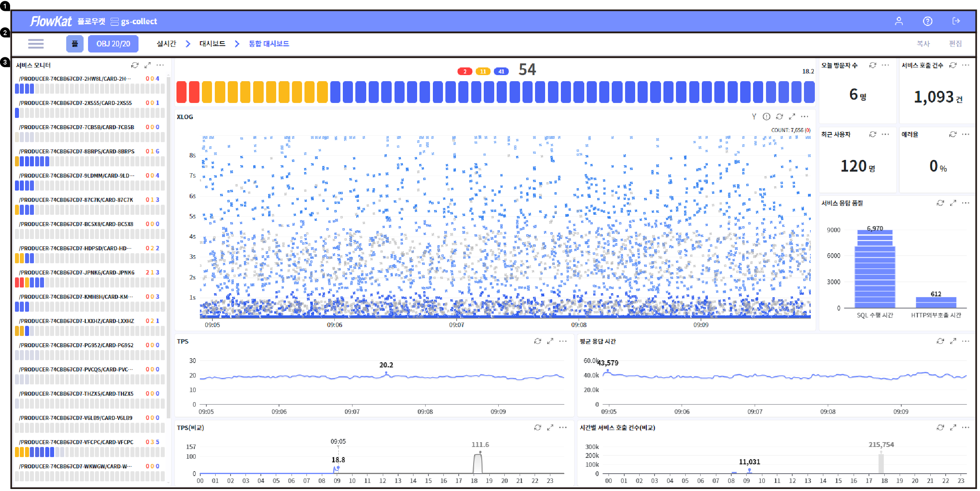Expand the XLOG panel to fullscreen

point(792,117)
